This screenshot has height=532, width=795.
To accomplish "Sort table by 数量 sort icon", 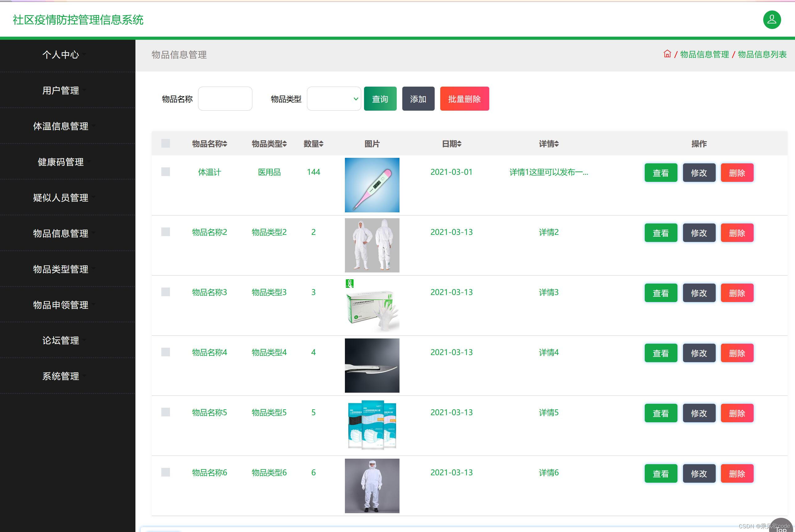I will 321,144.
